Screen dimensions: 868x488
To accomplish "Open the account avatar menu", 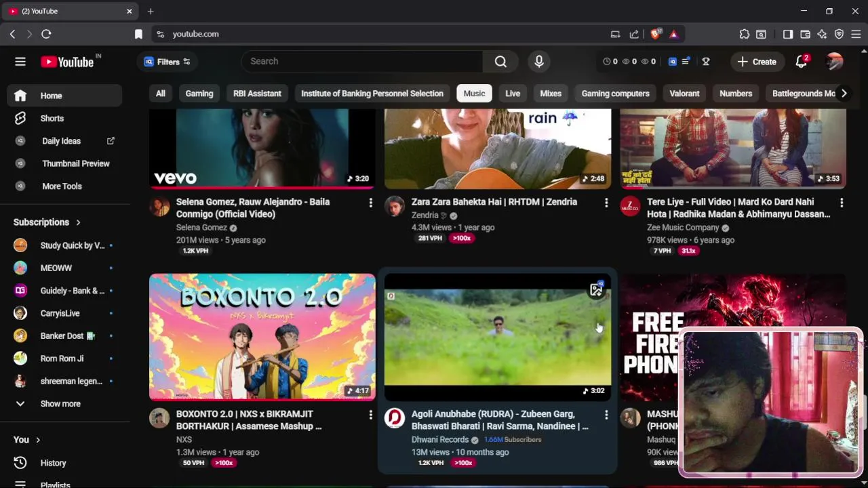I will (x=835, y=62).
